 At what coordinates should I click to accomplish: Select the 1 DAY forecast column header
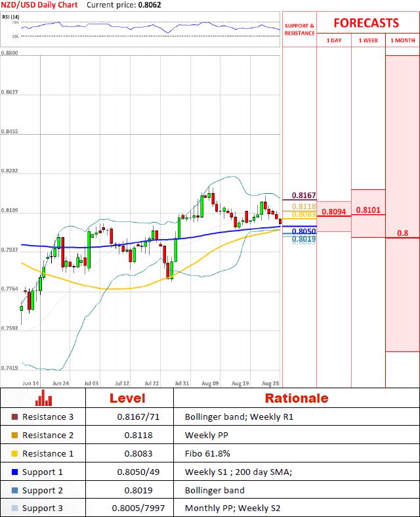click(333, 41)
